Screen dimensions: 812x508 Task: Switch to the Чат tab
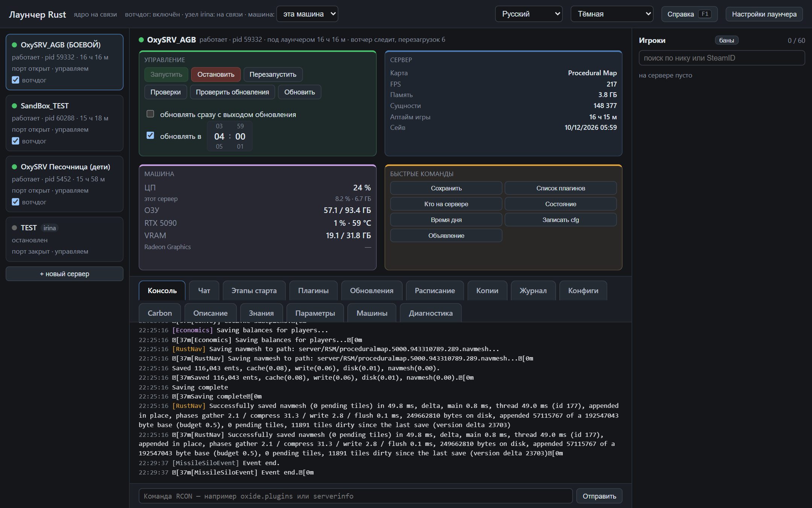point(204,291)
